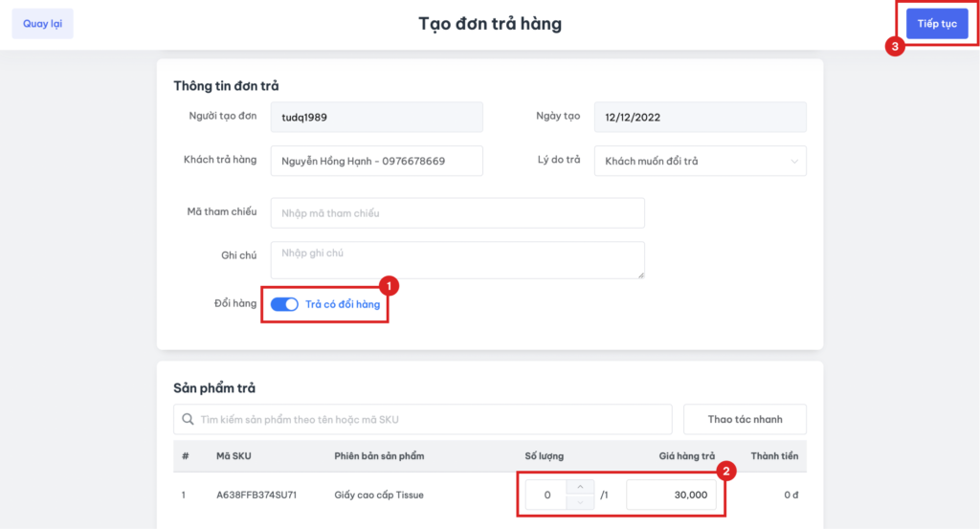Viewport: 980px width, 529px height.
Task: Toggle the Đổi hàng switch off
Action: (x=284, y=304)
